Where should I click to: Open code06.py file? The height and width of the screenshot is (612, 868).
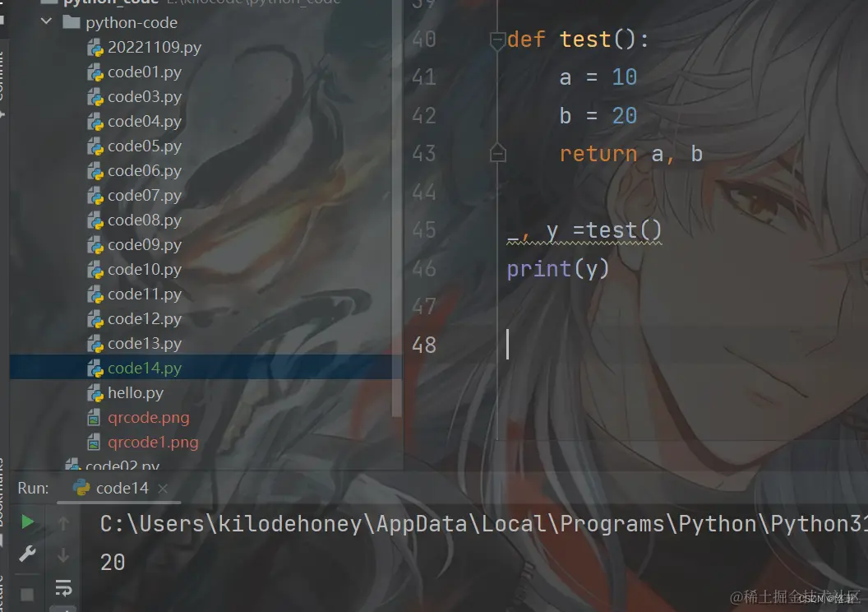click(x=145, y=170)
